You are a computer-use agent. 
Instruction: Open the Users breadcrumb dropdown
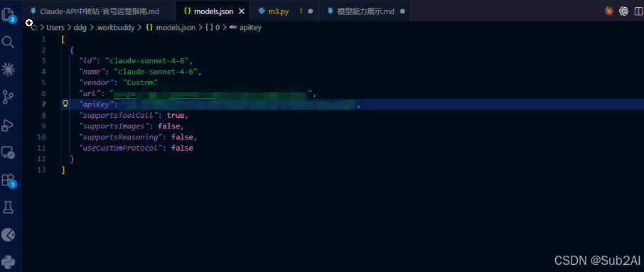pyautogui.click(x=55, y=28)
